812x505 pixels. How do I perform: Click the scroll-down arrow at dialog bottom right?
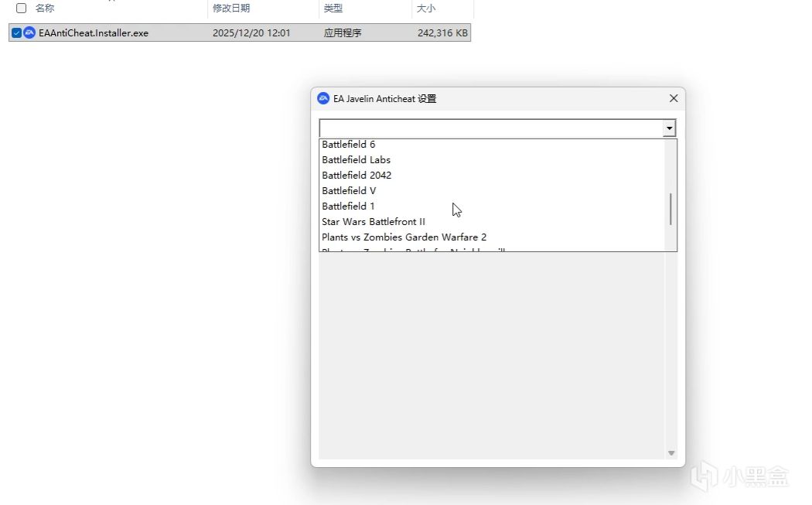point(671,453)
